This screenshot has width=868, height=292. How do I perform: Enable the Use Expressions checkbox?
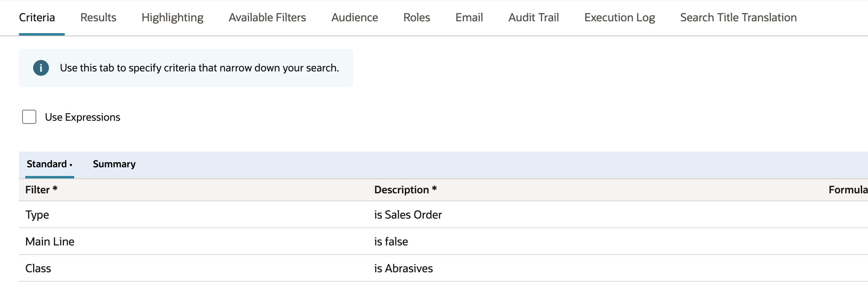[29, 117]
